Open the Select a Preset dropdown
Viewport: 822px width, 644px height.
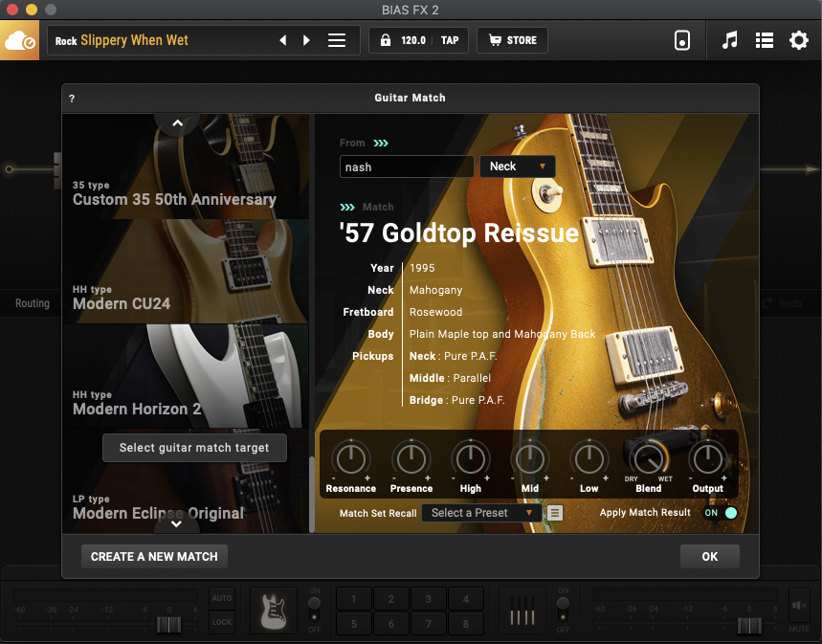coord(481,513)
